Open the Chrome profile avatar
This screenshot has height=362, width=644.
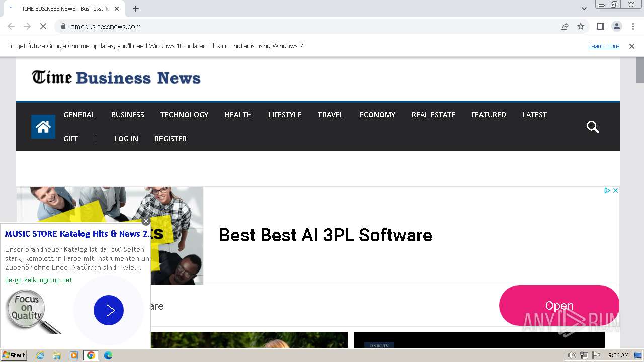[616, 26]
